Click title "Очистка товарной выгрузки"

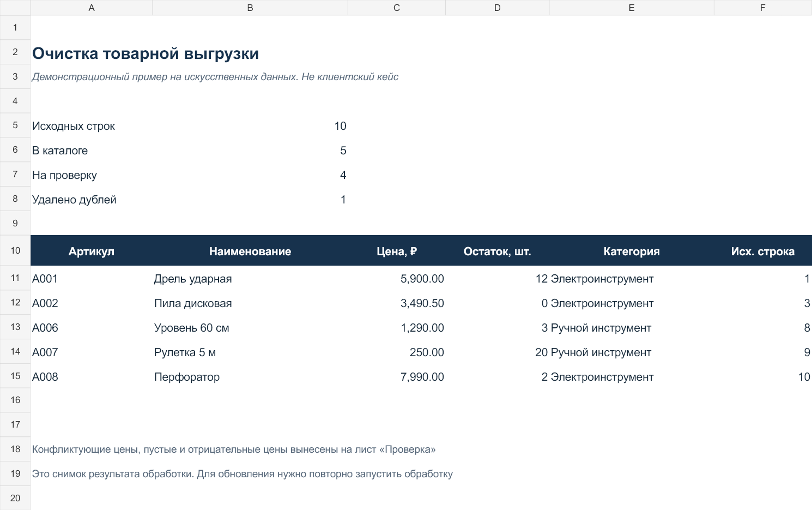coord(146,53)
